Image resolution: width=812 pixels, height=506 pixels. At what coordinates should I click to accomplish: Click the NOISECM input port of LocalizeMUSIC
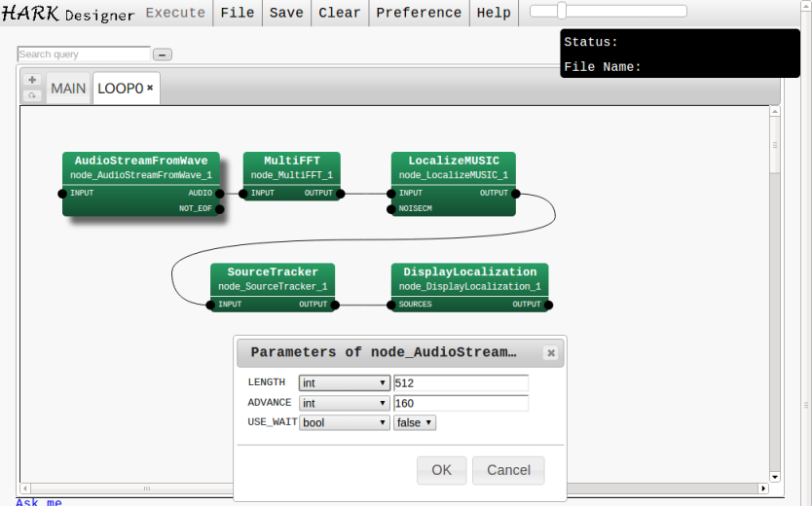click(391, 209)
